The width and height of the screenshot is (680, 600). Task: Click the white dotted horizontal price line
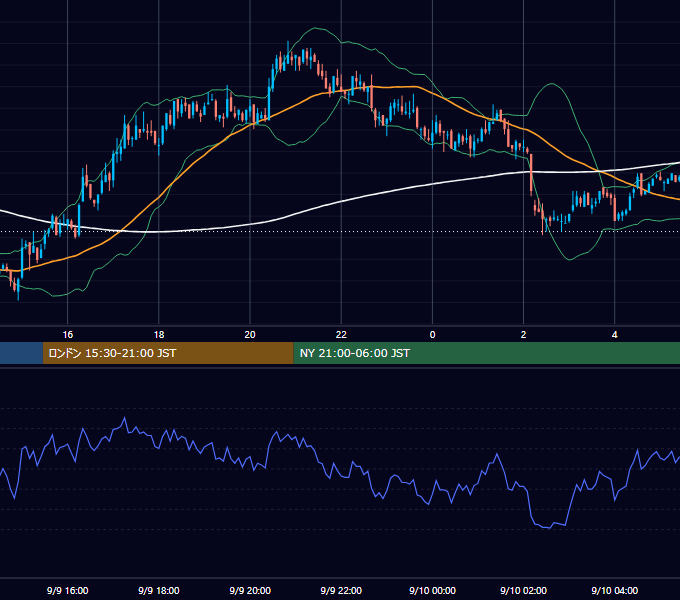[340, 232]
